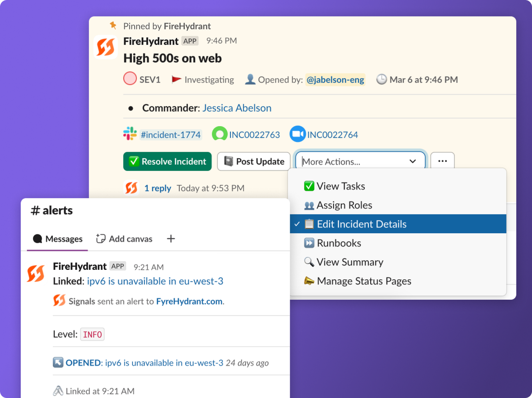Click the High 500s on web incident title

click(x=172, y=58)
